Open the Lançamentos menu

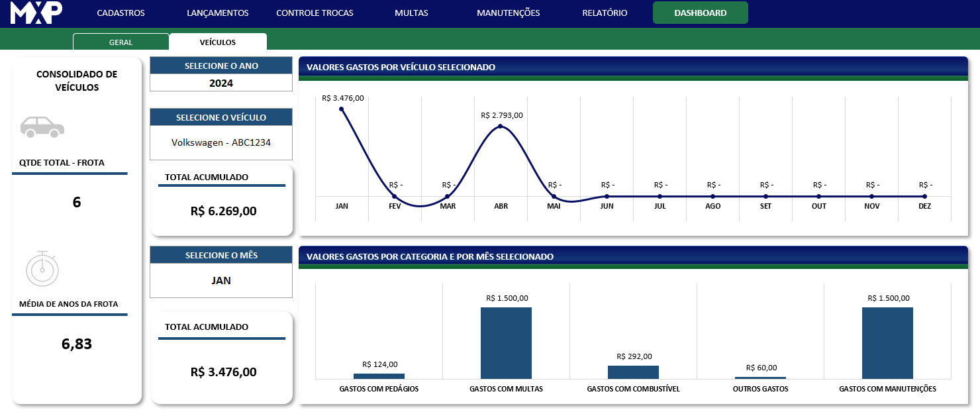(218, 13)
